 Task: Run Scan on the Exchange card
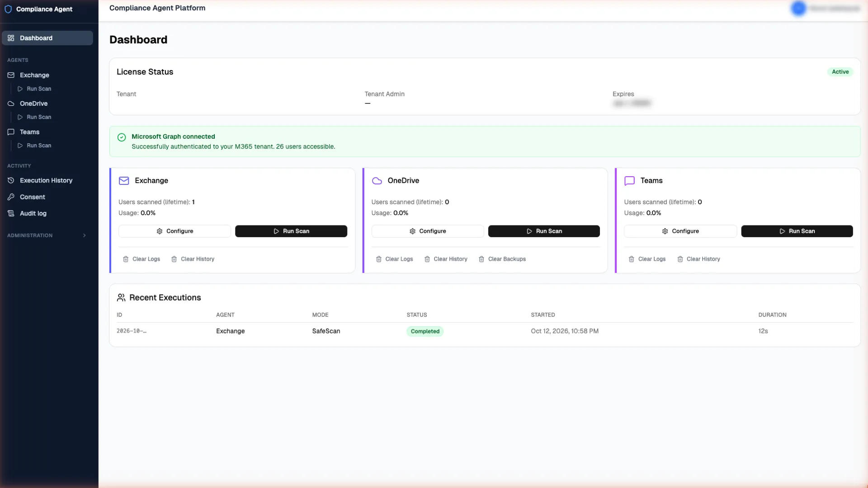point(291,231)
